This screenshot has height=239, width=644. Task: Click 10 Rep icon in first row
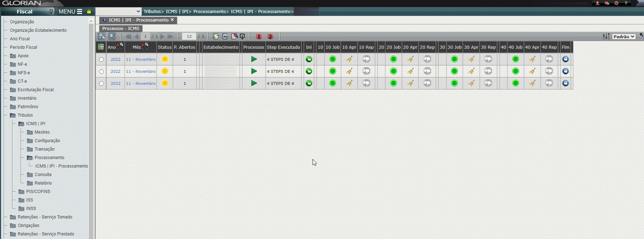click(366, 59)
